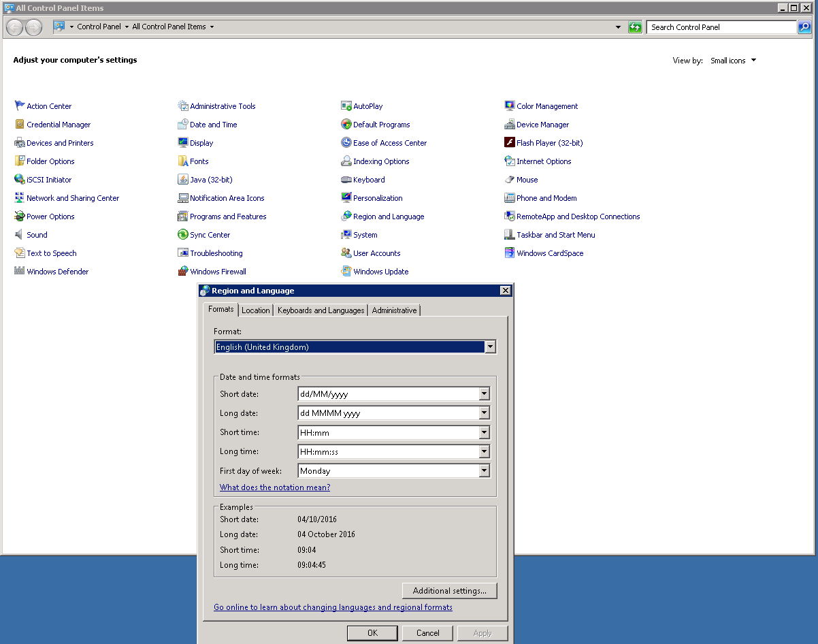Open the Windows Firewall icon
The image size is (818, 644).
[x=182, y=272]
